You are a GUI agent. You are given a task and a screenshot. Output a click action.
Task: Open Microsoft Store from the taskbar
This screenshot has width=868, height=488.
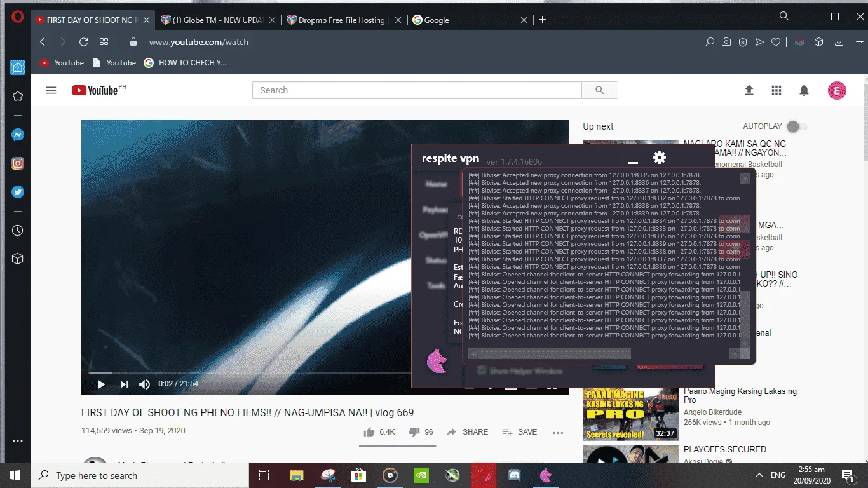(359, 475)
